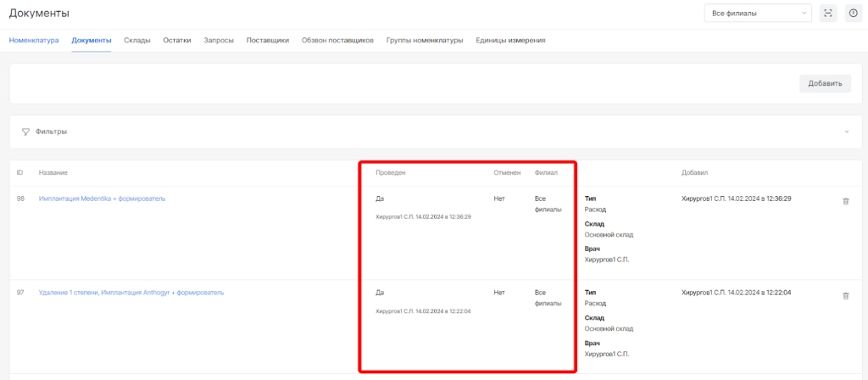868x380 pixels.
Task: Switch to the Номенклатура tab
Action: pos(34,40)
